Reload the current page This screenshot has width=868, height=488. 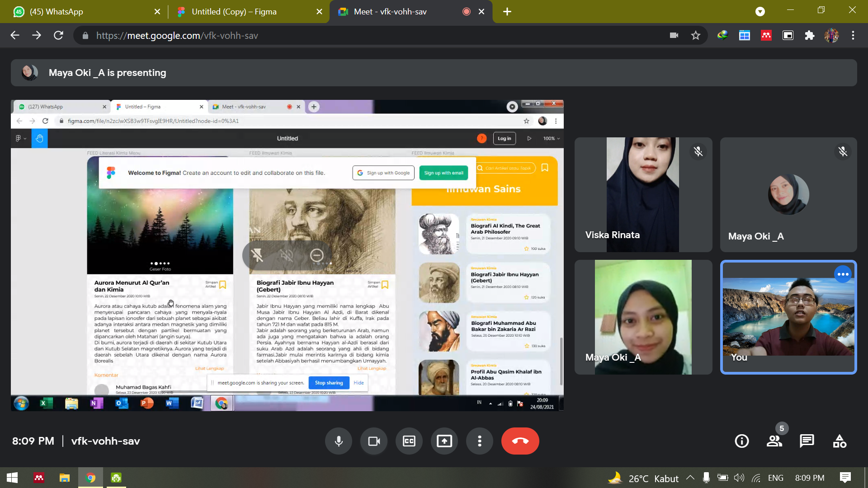pyautogui.click(x=58, y=36)
